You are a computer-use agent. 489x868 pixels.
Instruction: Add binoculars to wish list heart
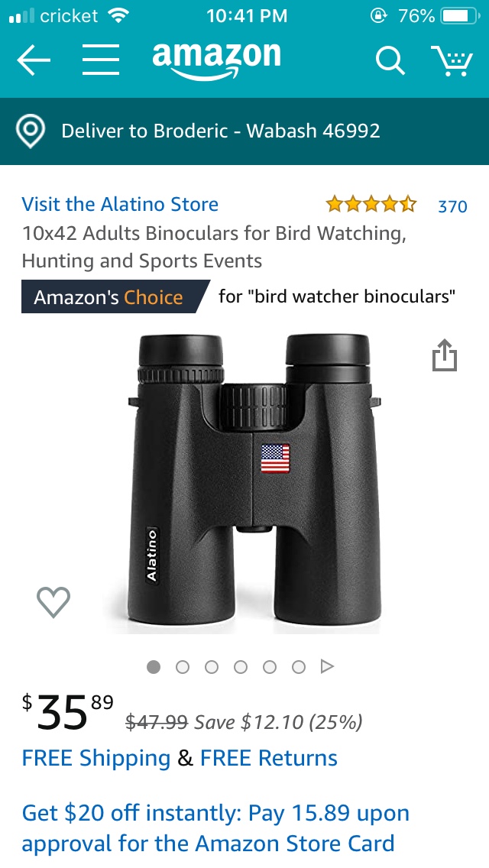(53, 602)
